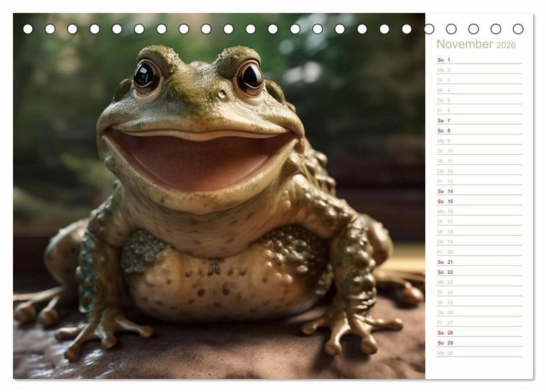Click the Monday 2 entry line

click(x=478, y=70)
